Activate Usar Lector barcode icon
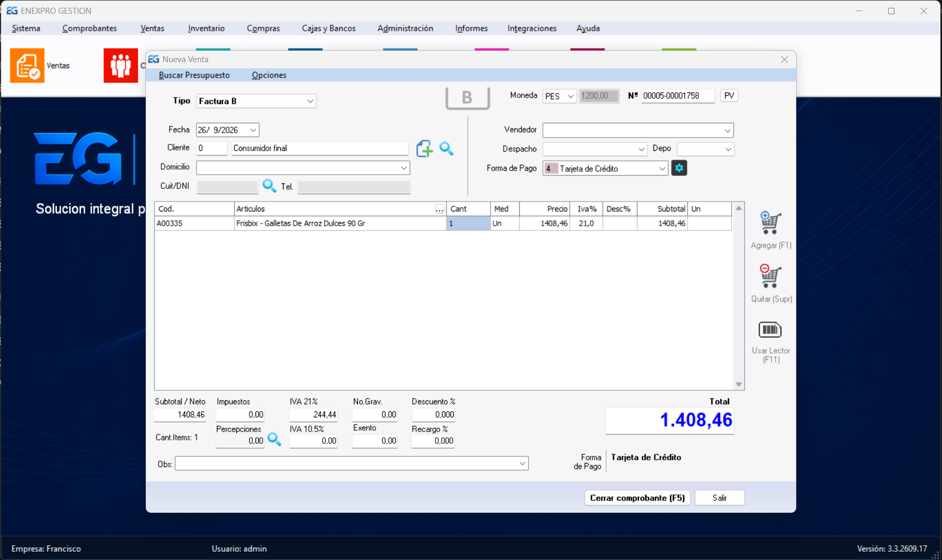The width and height of the screenshot is (942, 560). point(770,330)
